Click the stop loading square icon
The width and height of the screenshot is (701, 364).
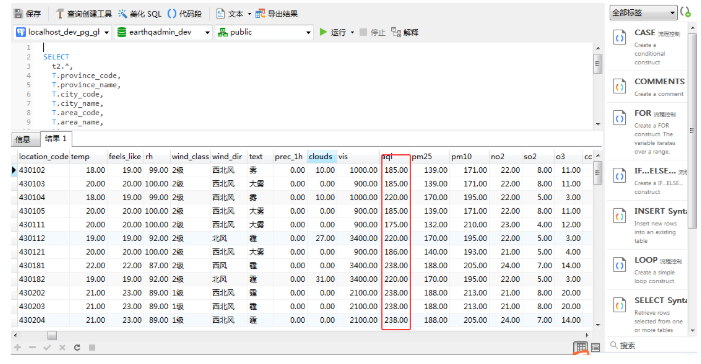pyautogui.click(x=92, y=347)
